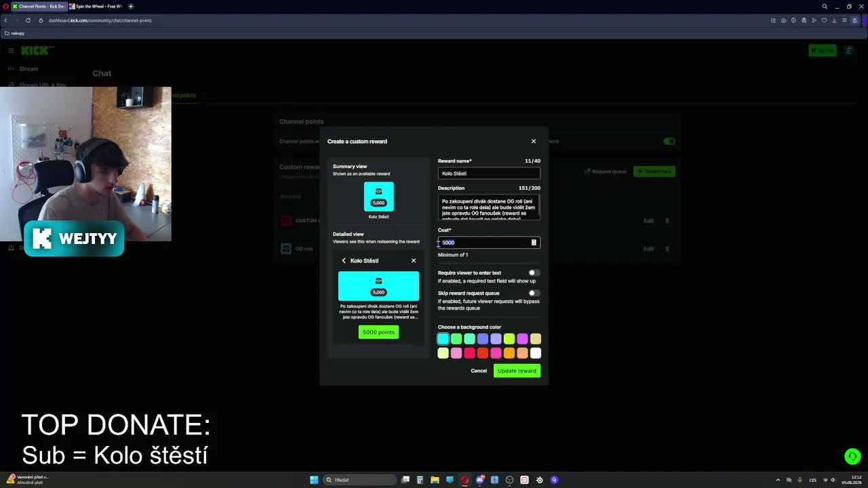868x488 pixels.
Task: Open a new browser tab
Action: tap(131, 6)
